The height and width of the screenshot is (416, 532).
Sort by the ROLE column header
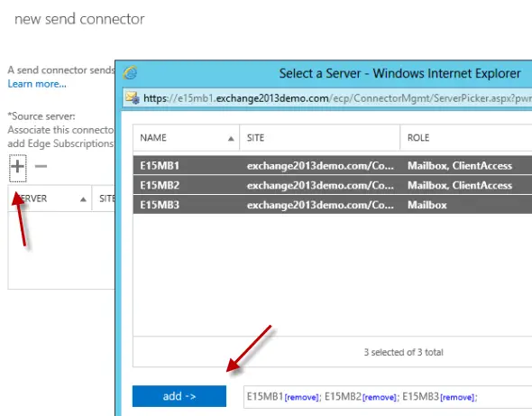tap(466, 137)
